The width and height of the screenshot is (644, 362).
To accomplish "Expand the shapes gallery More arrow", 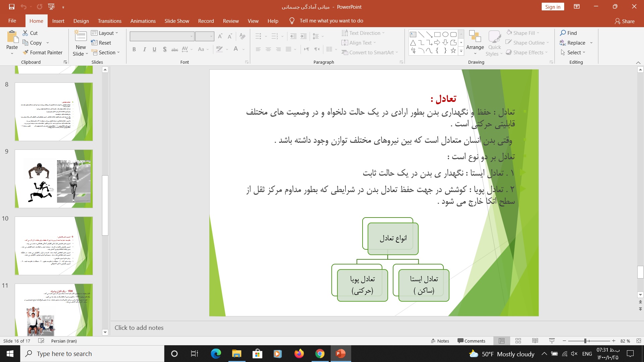I will (x=461, y=51).
